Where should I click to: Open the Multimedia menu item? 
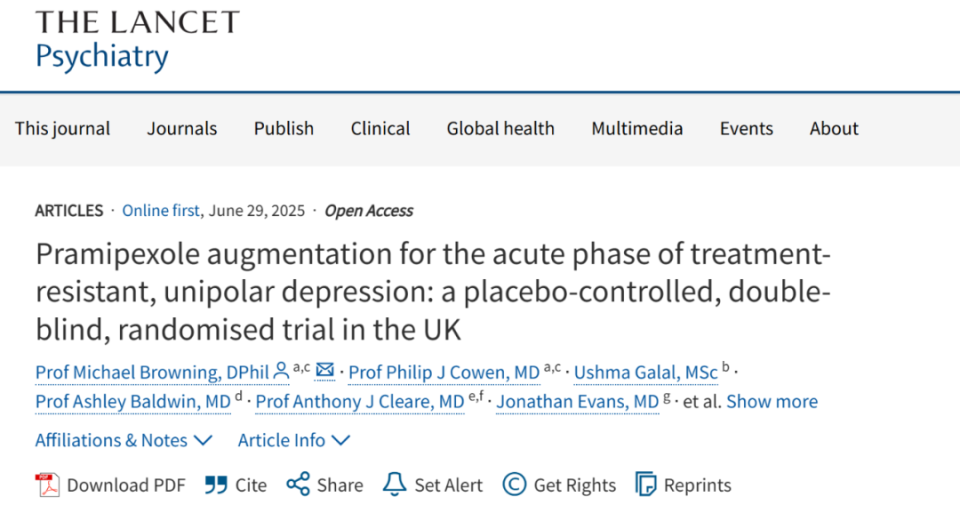tap(637, 129)
